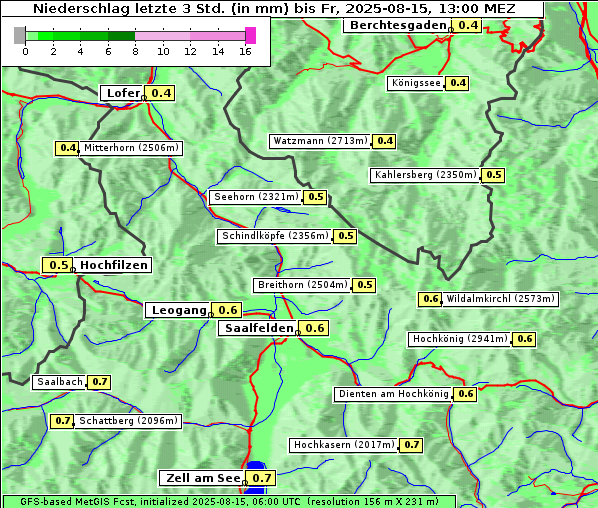Click the dark green 6-8 legend segment
Screen dimensions: 598x508
[x=121, y=36]
